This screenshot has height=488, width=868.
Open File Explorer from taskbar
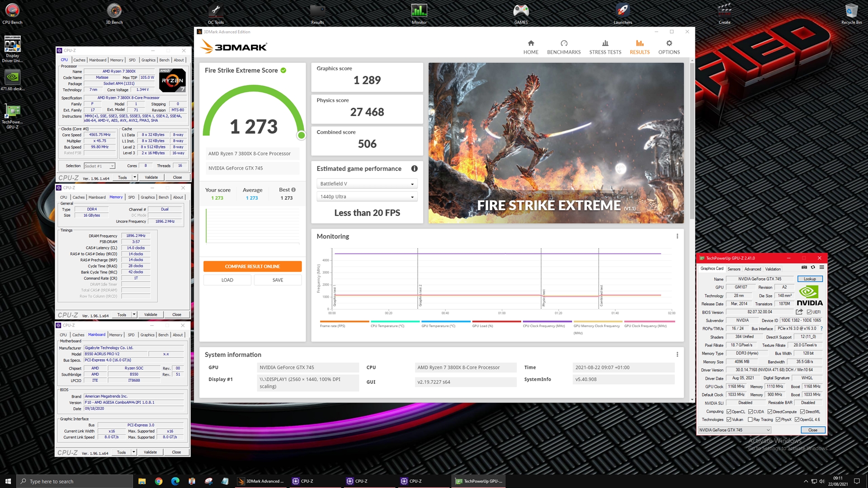pyautogui.click(x=142, y=481)
